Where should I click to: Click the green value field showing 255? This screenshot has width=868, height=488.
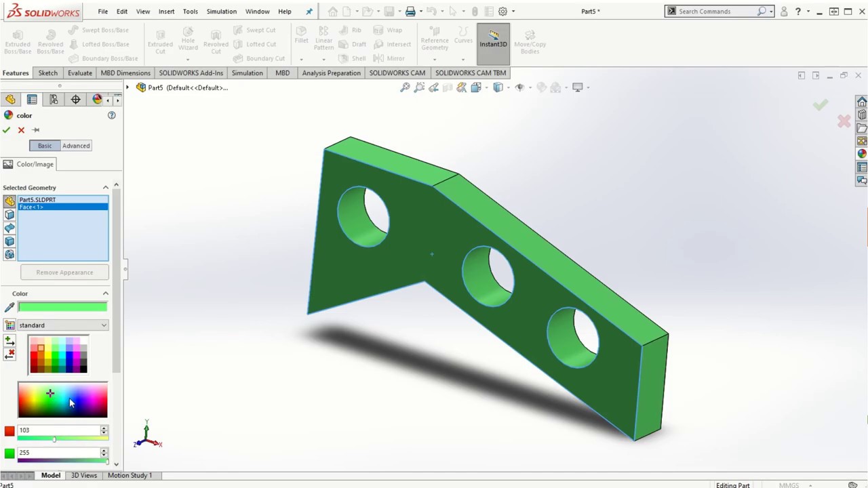58,452
